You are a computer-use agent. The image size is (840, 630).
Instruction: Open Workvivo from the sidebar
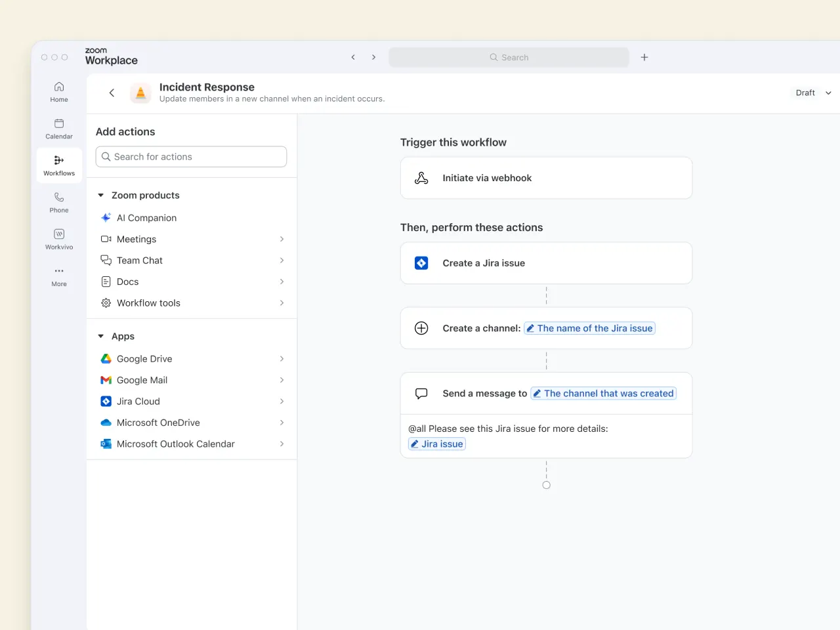point(59,238)
